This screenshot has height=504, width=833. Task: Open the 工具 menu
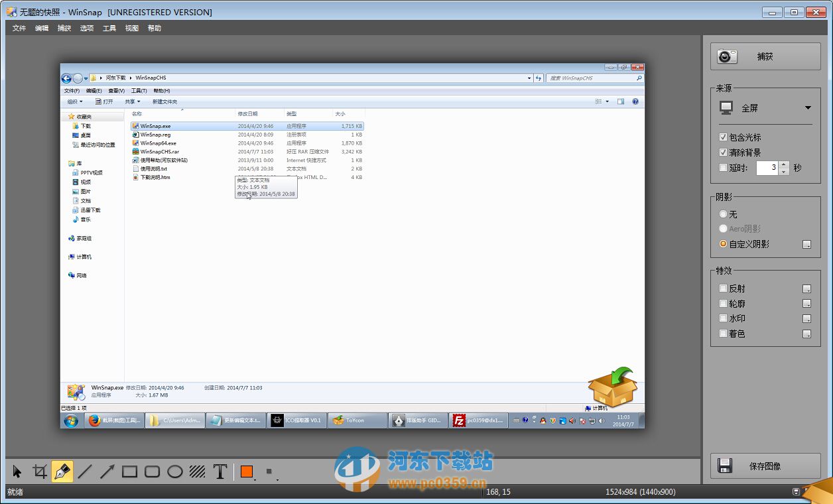(x=109, y=28)
